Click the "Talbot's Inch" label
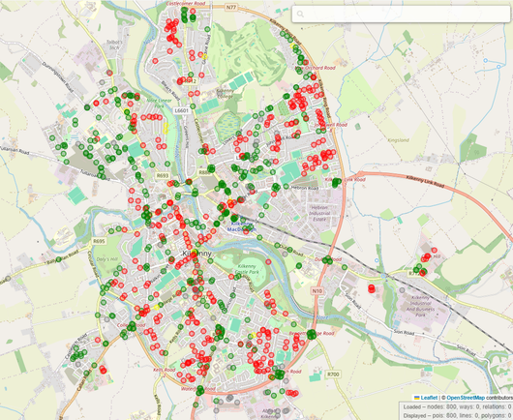The width and height of the screenshot is (513, 420). click(x=114, y=45)
